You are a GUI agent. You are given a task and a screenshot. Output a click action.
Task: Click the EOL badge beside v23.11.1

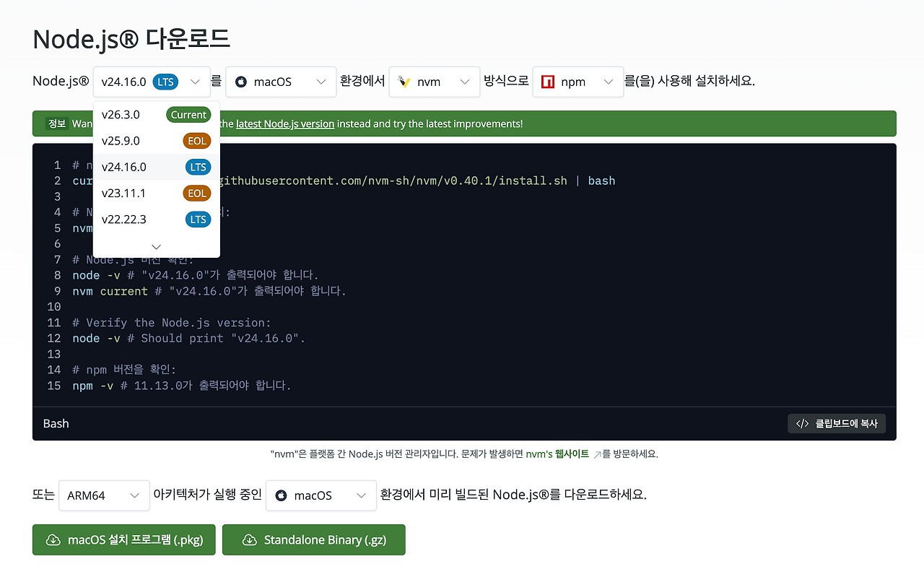click(x=197, y=193)
